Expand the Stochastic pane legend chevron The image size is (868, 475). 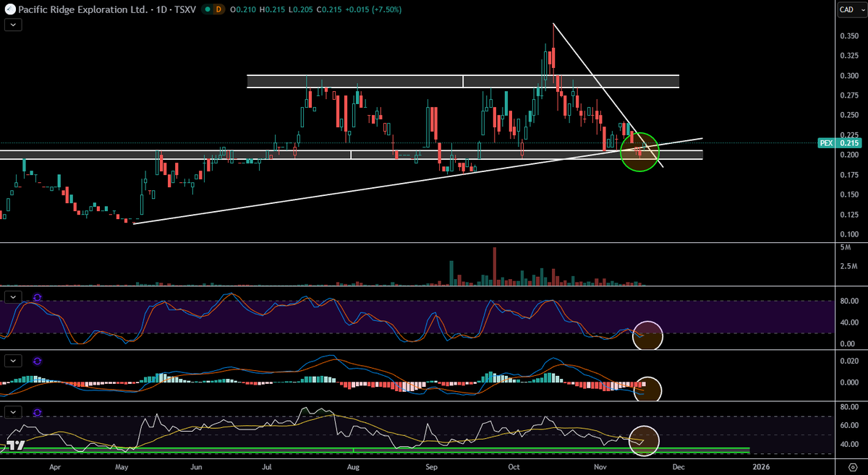click(13, 297)
